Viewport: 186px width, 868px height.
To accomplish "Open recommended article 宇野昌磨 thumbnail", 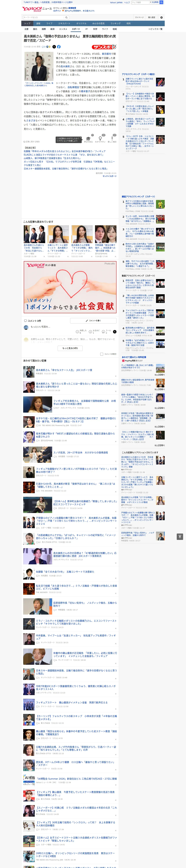I will coord(106,234).
